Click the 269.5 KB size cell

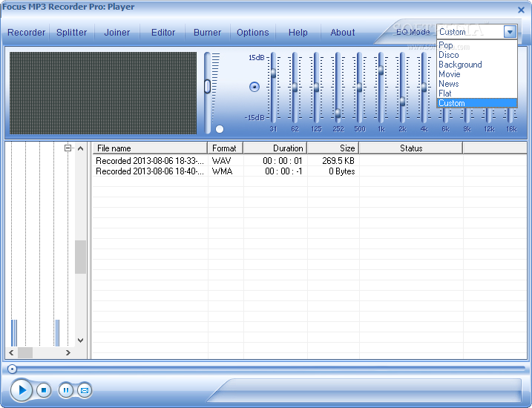[338, 161]
